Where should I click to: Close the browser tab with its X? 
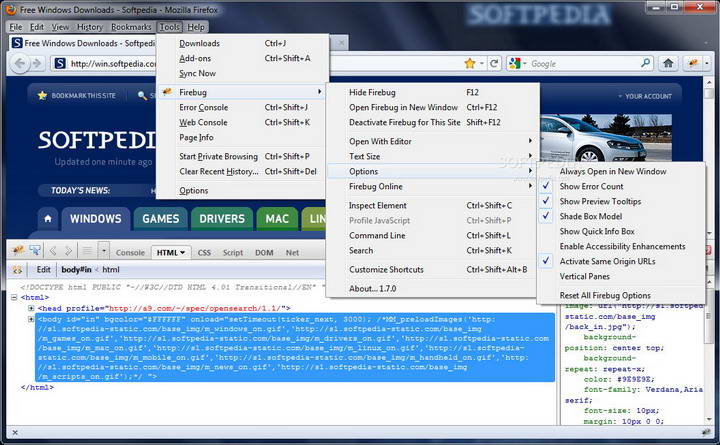(x=341, y=43)
